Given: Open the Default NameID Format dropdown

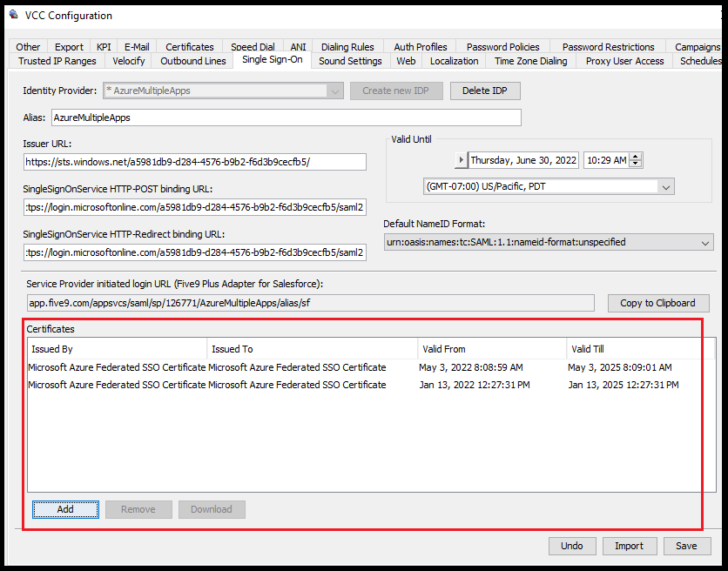Looking at the screenshot, I should [549, 242].
